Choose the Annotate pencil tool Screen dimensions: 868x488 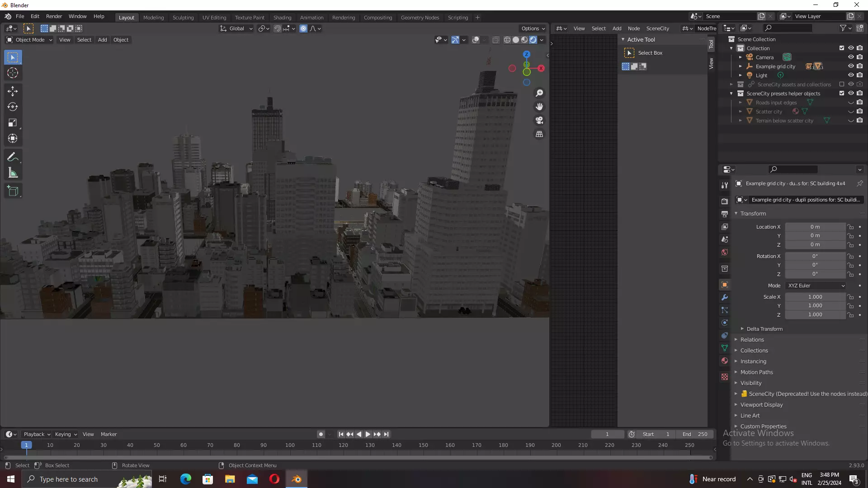click(x=13, y=157)
